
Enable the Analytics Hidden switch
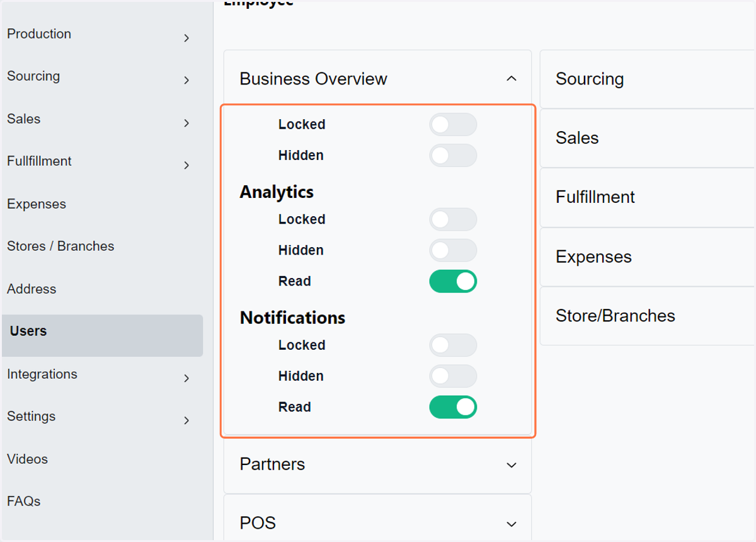(453, 250)
